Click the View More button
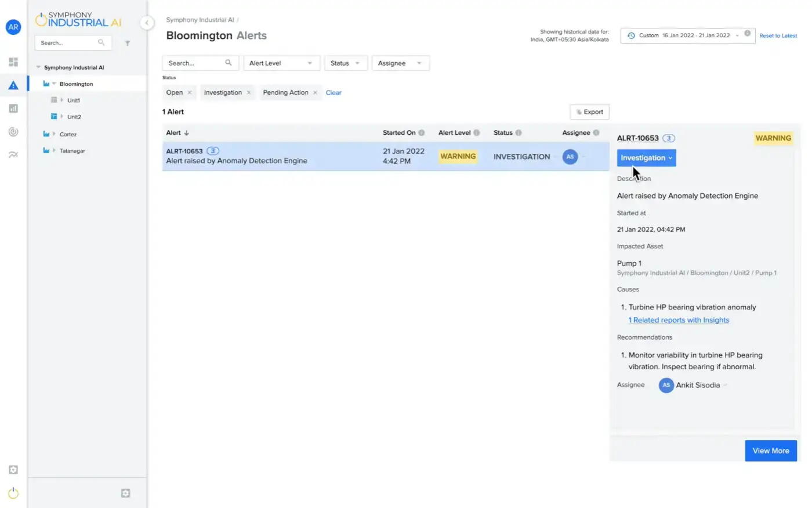 point(770,451)
